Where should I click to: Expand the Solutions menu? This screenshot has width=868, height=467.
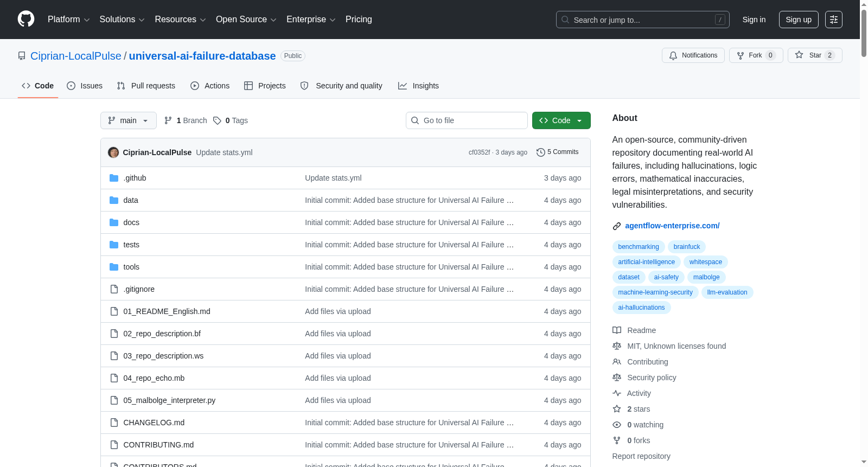pyautogui.click(x=122, y=20)
